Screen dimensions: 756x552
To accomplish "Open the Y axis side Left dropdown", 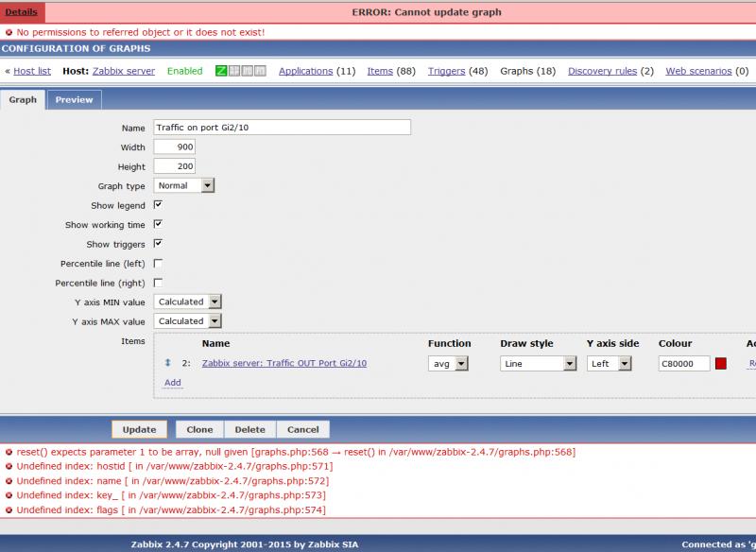I will click(x=609, y=364).
